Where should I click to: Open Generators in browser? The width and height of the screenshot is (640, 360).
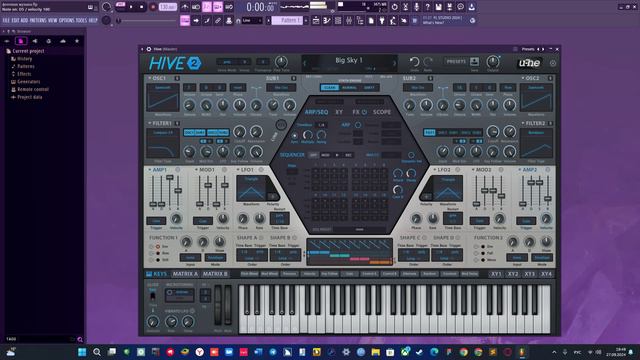pos(28,82)
